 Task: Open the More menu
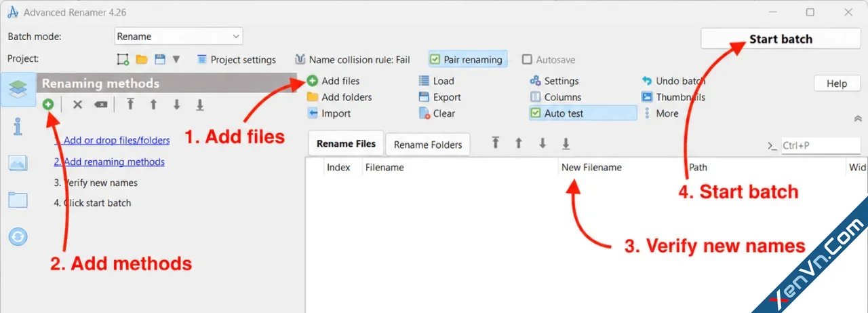(660, 113)
